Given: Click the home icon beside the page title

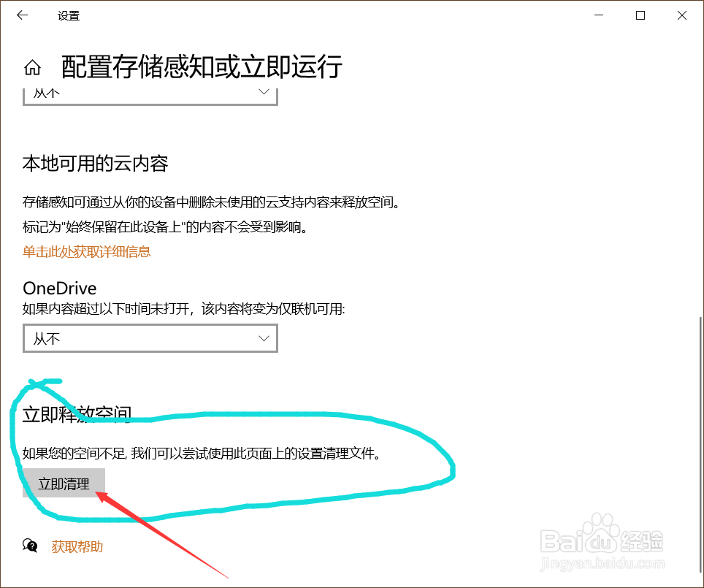Looking at the screenshot, I should click(x=32, y=66).
